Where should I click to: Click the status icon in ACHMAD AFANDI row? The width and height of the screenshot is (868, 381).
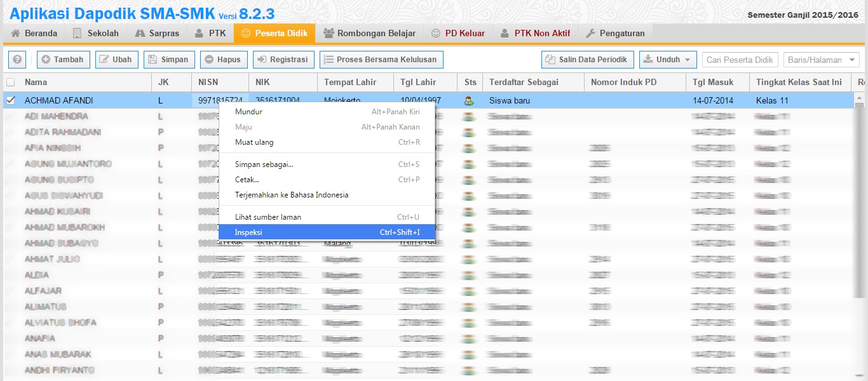tap(469, 100)
